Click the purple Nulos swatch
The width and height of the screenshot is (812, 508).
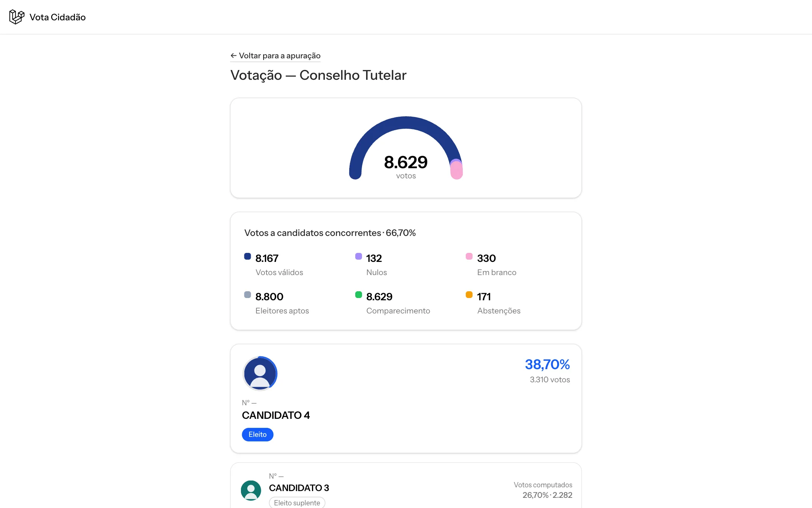coord(359,256)
